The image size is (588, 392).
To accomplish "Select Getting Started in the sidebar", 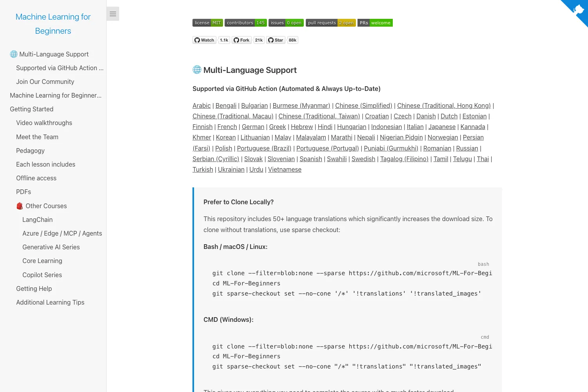I will [x=31, y=109].
